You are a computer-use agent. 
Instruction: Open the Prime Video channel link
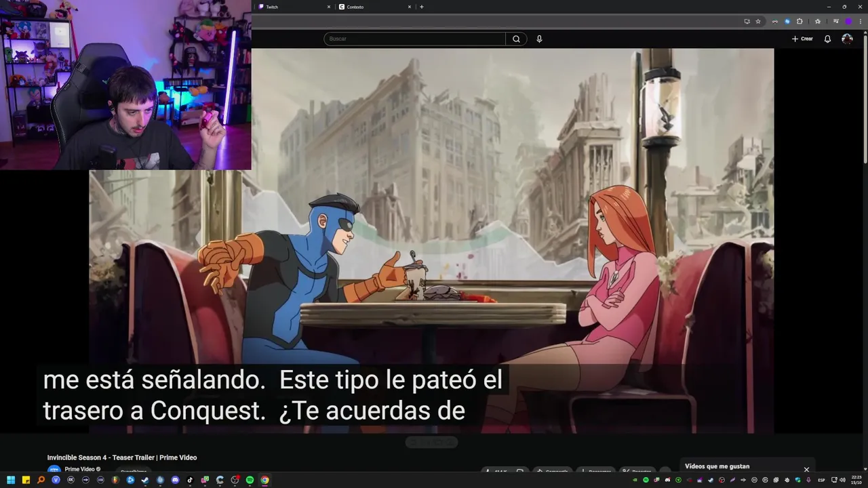(79, 469)
